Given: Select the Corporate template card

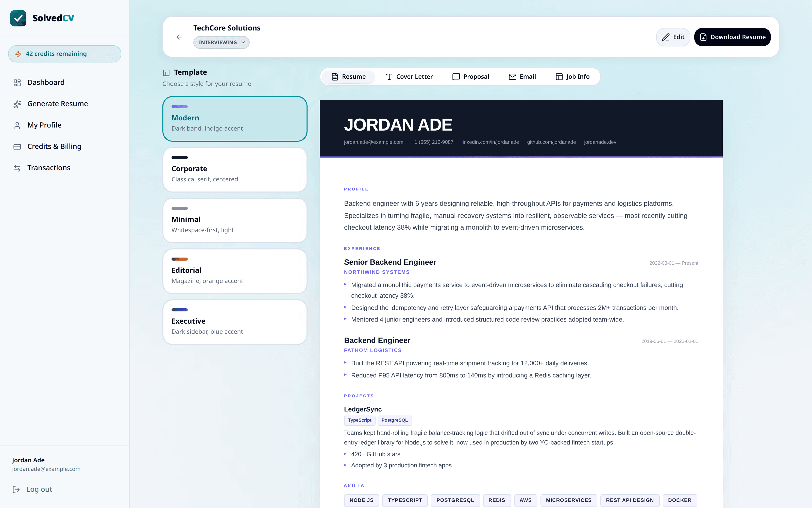Looking at the screenshot, I should point(235,170).
